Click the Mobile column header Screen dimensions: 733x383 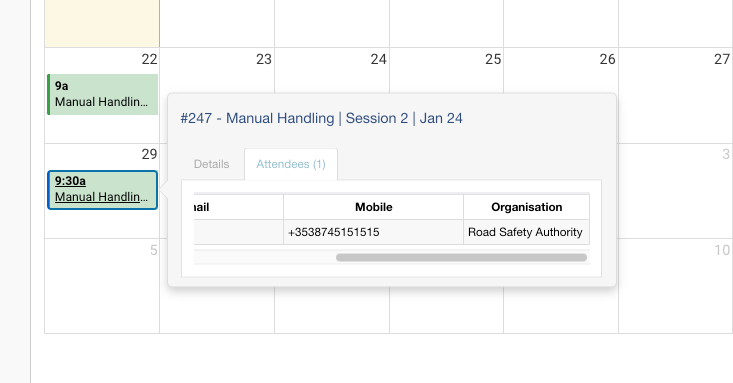tap(374, 207)
